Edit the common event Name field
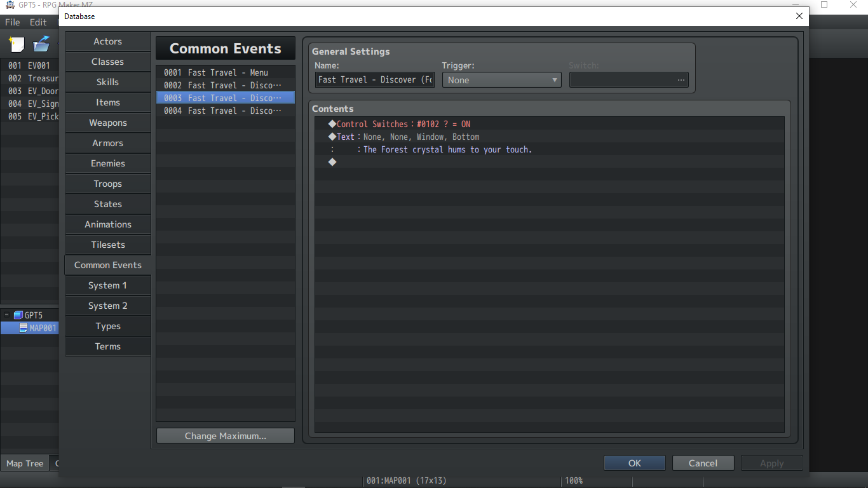868x488 pixels. [375, 80]
